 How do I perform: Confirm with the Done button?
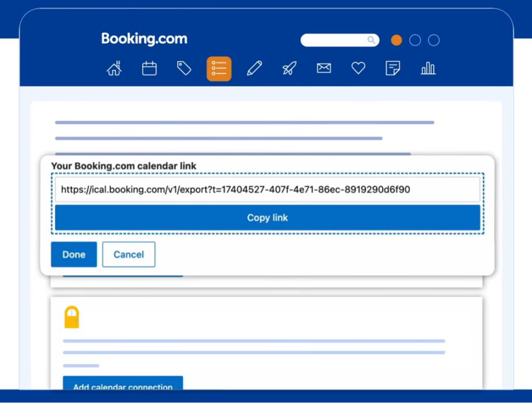(74, 254)
